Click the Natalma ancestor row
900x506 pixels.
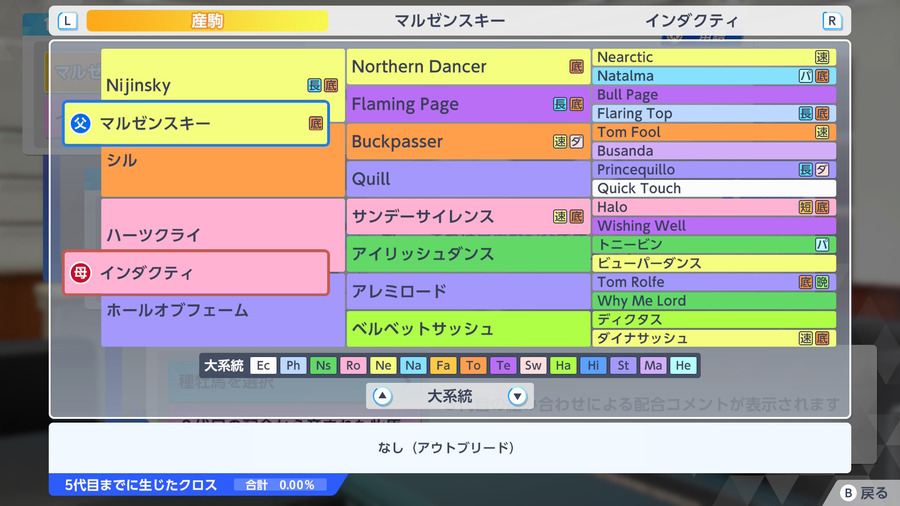(714, 76)
